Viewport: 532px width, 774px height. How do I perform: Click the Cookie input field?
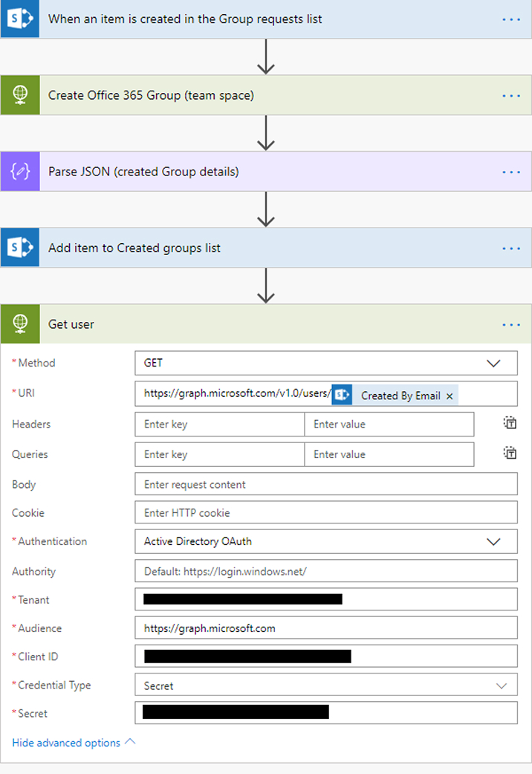point(325,512)
